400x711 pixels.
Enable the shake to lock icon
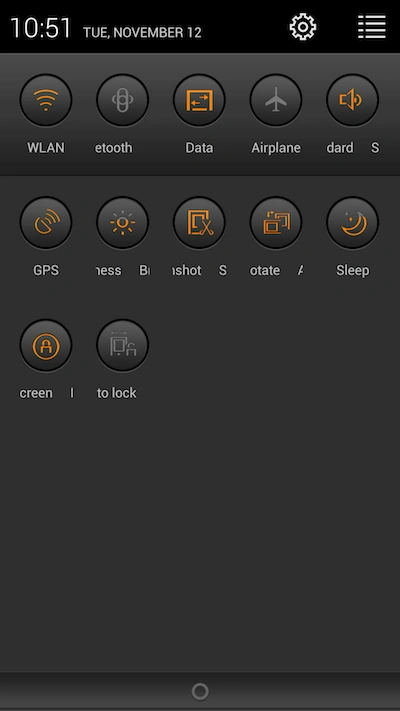122,346
